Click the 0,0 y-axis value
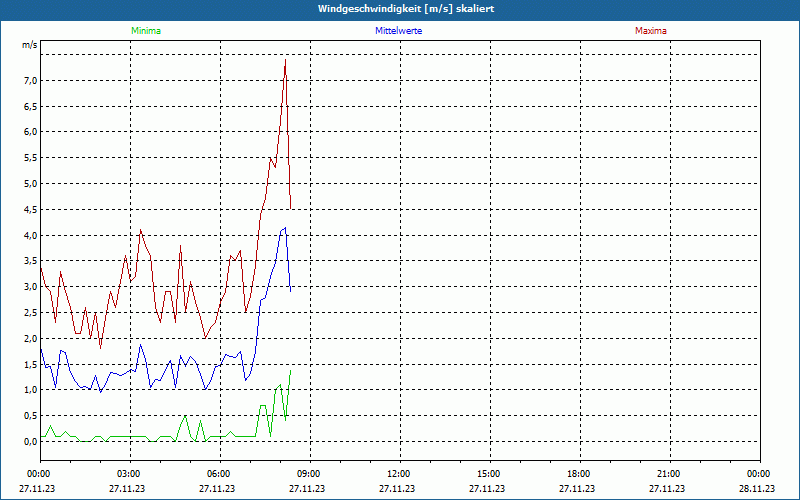Viewport: 800px width, 500px height. pyautogui.click(x=30, y=441)
